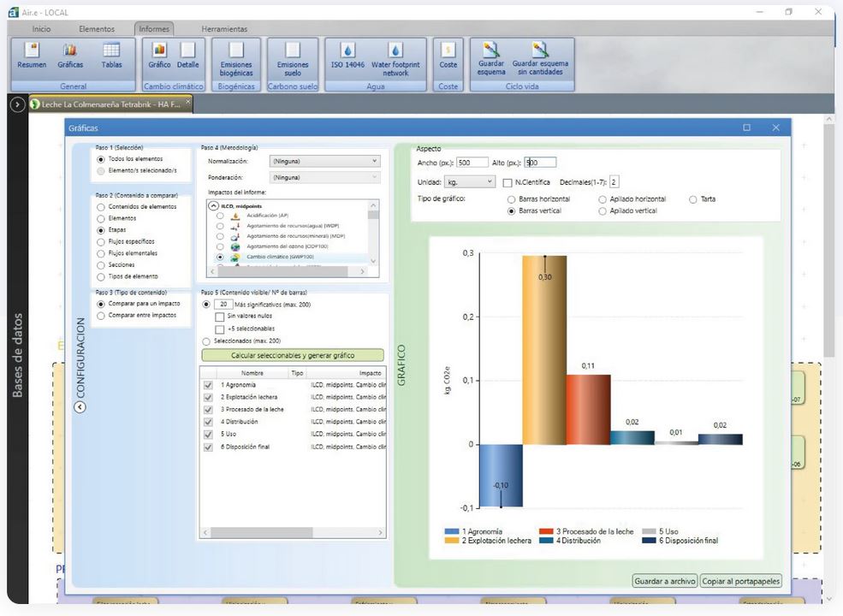
Task: Select Barras horizontal chart type
Action: (x=511, y=199)
